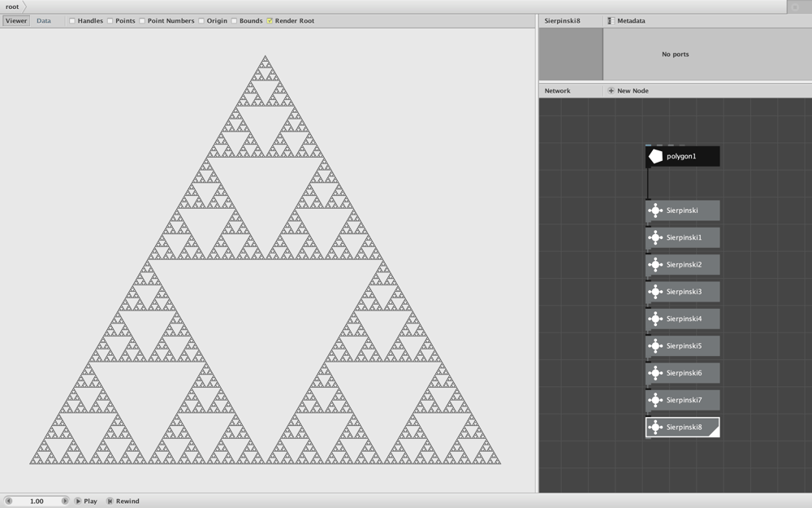This screenshot has height=508, width=812.
Task: Click the Sierpinski3 node icon
Action: 655,292
